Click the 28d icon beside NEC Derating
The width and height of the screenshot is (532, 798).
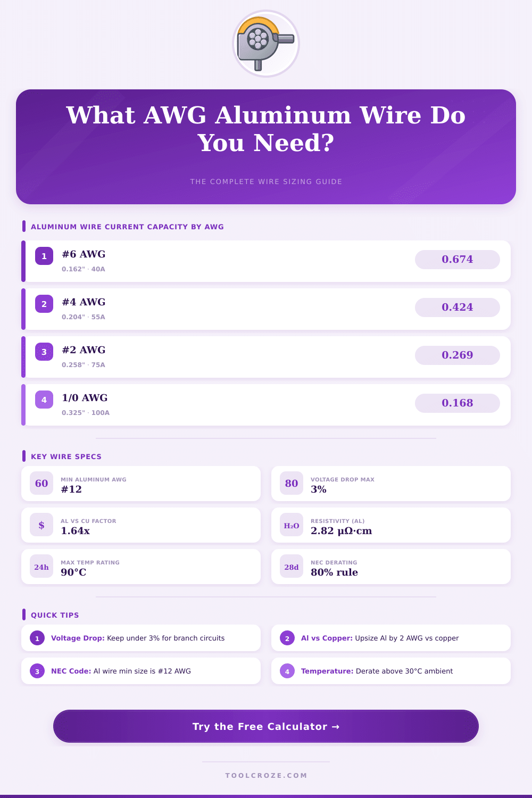click(292, 567)
